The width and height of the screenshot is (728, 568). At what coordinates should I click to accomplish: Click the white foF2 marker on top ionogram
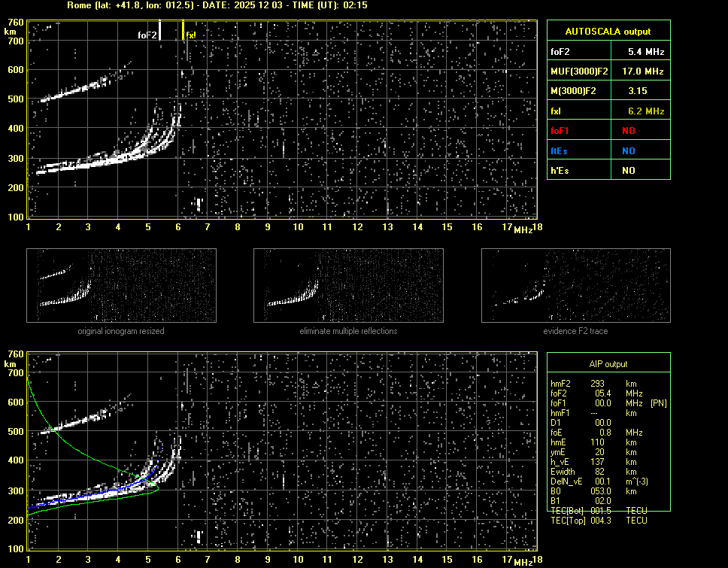(x=160, y=30)
